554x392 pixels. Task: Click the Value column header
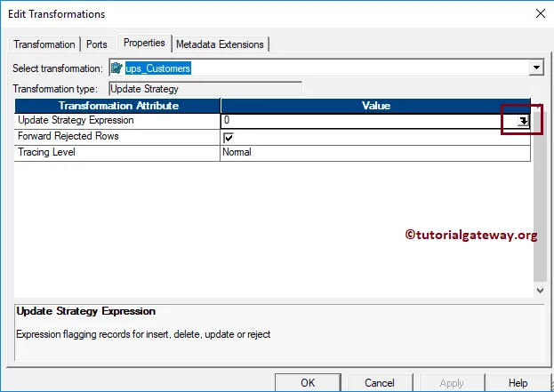click(375, 106)
